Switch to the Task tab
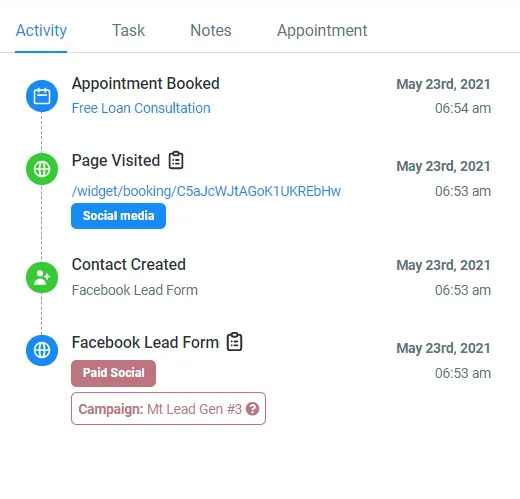The image size is (520, 499). click(x=128, y=30)
